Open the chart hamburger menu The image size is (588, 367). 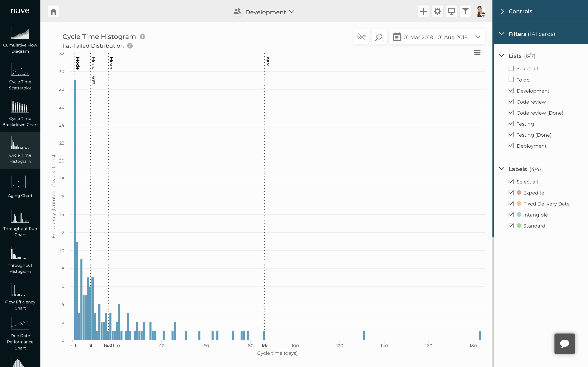coord(477,52)
